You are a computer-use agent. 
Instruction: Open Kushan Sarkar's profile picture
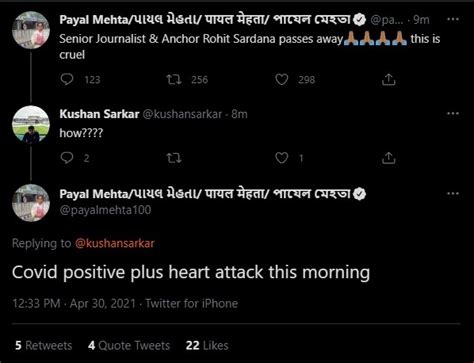point(31,125)
